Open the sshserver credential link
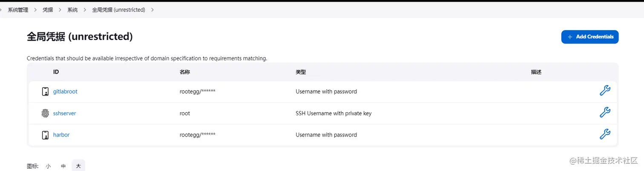Viewport: 644px width, 171px height. pyautogui.click(x=64, y=113)
